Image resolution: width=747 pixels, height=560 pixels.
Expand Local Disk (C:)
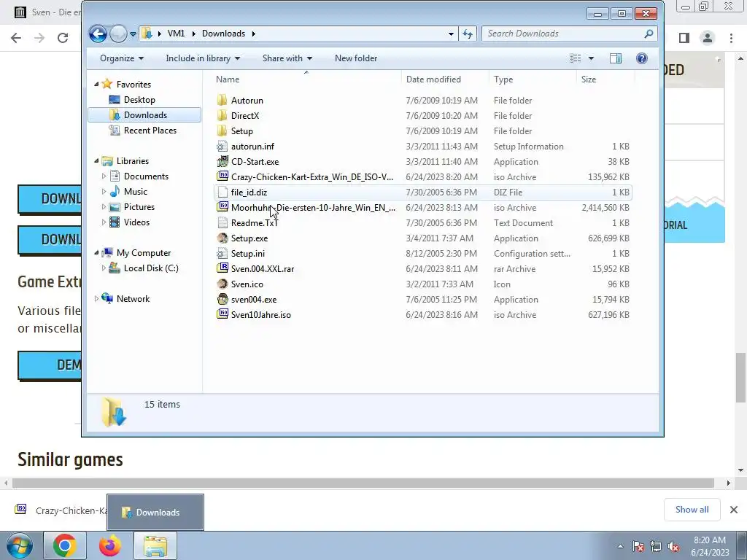[x=104, y=268]
